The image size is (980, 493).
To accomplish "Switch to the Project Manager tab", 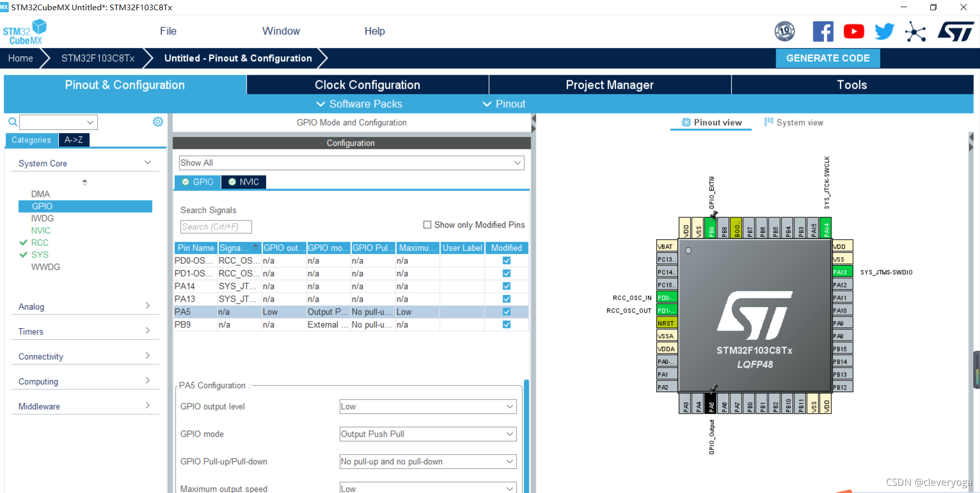I will (609, 85).
